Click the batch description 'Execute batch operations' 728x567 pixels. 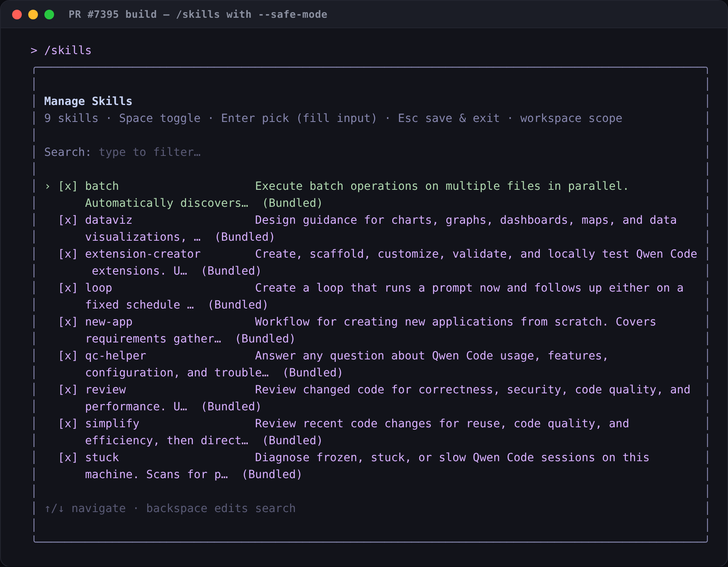337,186
